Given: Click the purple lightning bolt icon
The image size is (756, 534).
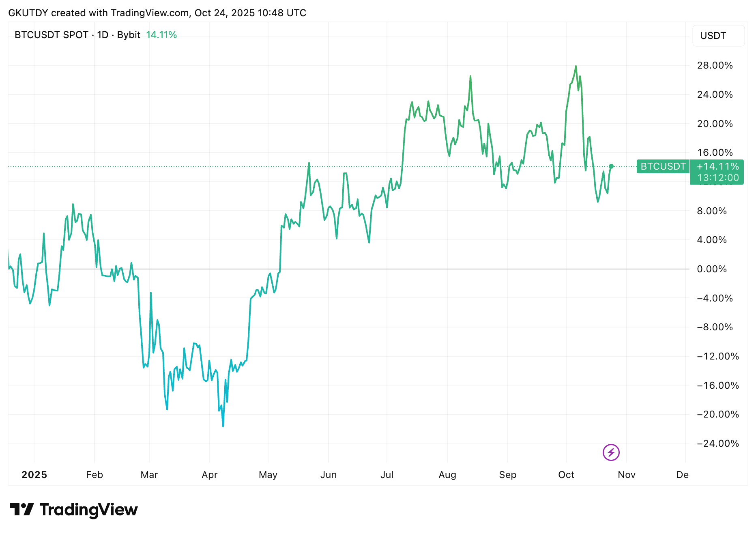Looking at the screenshot, I should [611, 452].
